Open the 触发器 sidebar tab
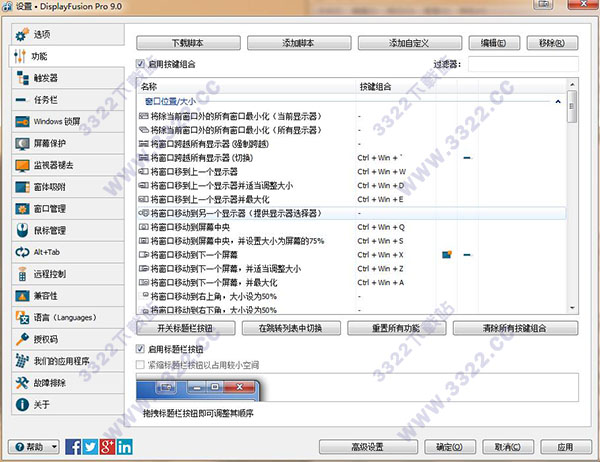The width and height of the screenshot is (600, 462). coord(68,78)
